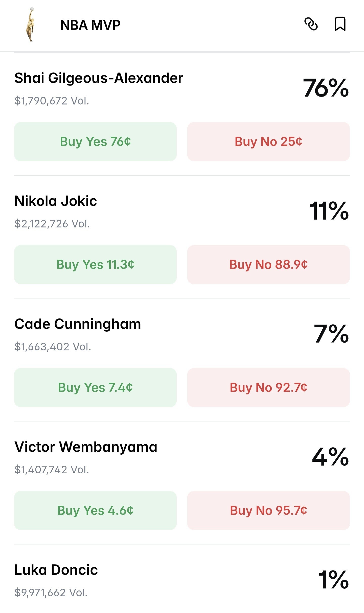Buy No 88.9¢ for Nikola Jokic

coord(268,265)
